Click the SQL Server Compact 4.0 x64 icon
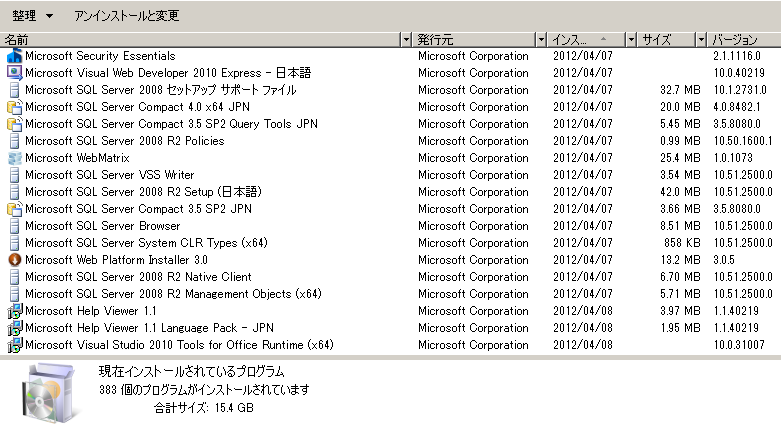 (x=14, y=107)
